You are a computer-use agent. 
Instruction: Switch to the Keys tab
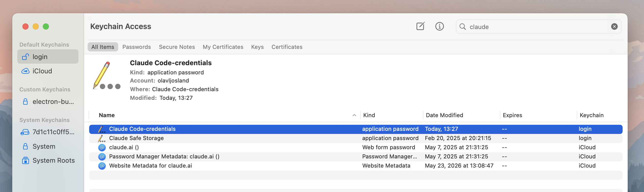(257, 47)
